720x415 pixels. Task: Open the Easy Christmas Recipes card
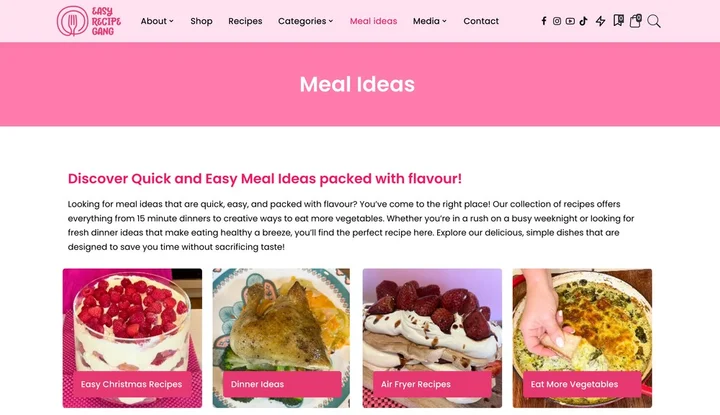point(132,338)
